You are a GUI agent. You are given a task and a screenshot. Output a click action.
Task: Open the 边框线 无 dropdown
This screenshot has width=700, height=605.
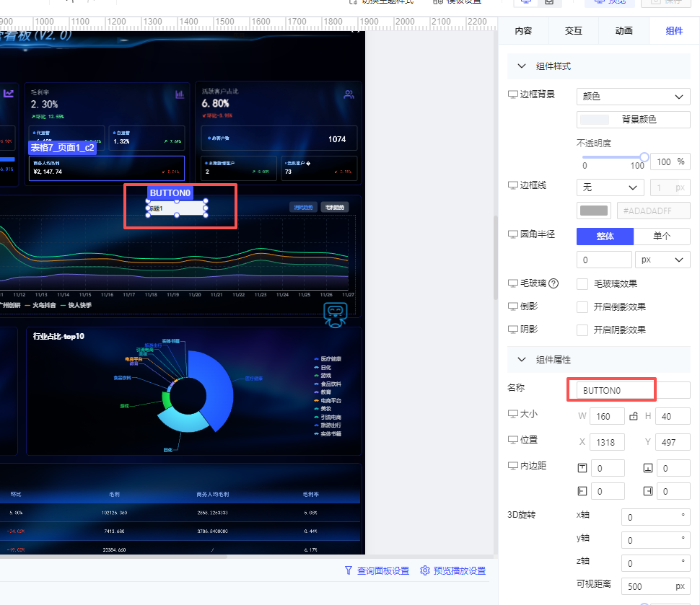(x=610, y=187)
